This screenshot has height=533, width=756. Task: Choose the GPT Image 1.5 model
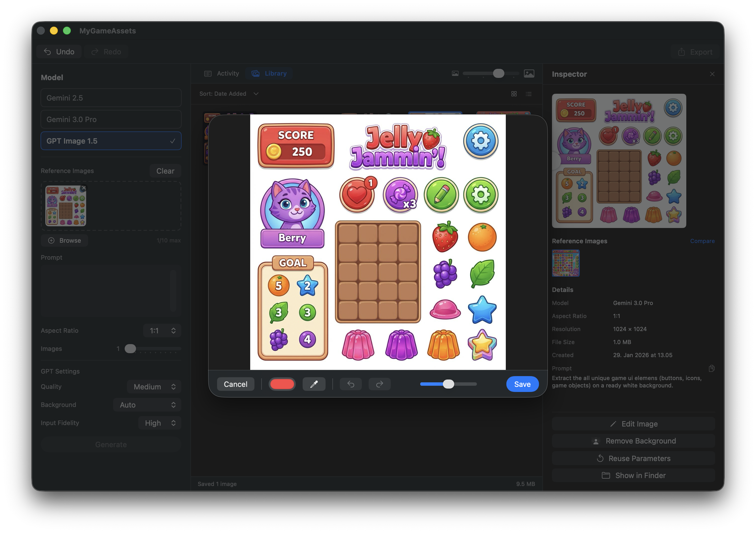click(x=111, y=141)
